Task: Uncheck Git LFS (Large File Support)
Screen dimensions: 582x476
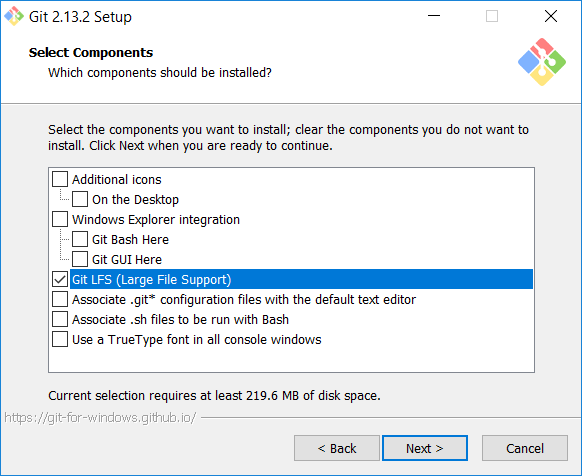Action: tap(60, 279)
